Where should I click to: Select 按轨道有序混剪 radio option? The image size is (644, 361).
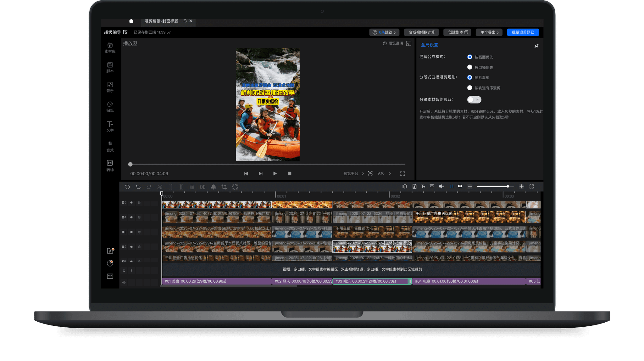469,88
